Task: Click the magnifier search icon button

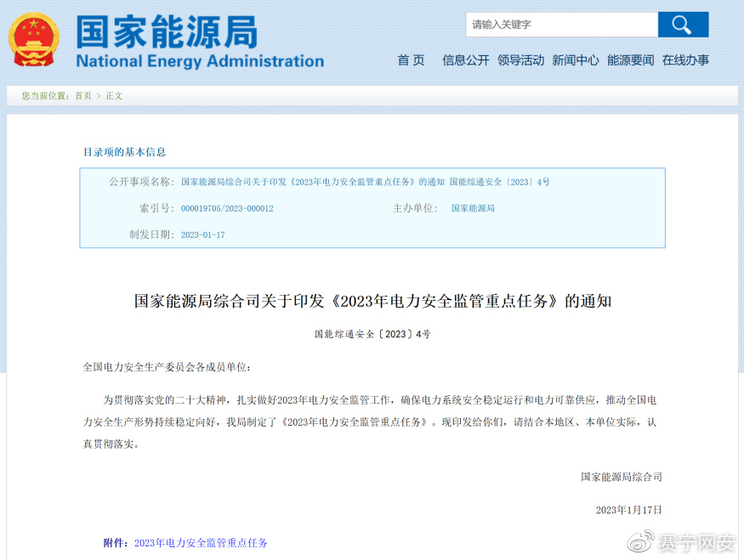Action: pyautogui.click(x=683, y=25)
